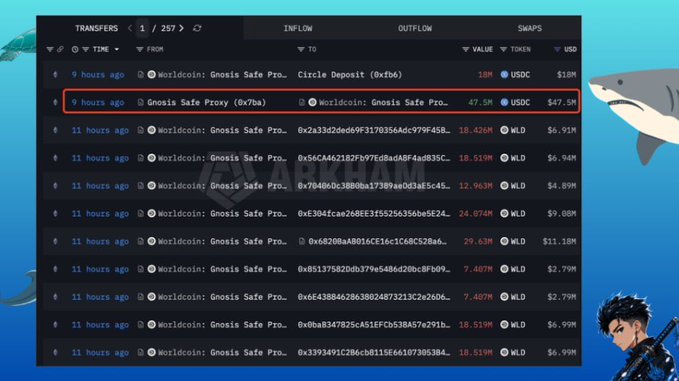This screenshot has width=679, height=381.
Task: Switch to the INFLOW tab
Action: 297,28
